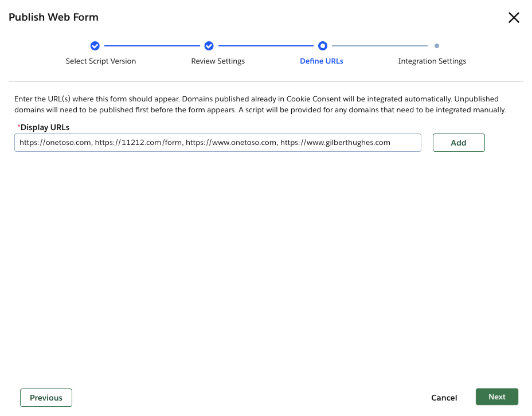Switch to the Select Script Version step
Screen dimensions: 532x416
101,61
